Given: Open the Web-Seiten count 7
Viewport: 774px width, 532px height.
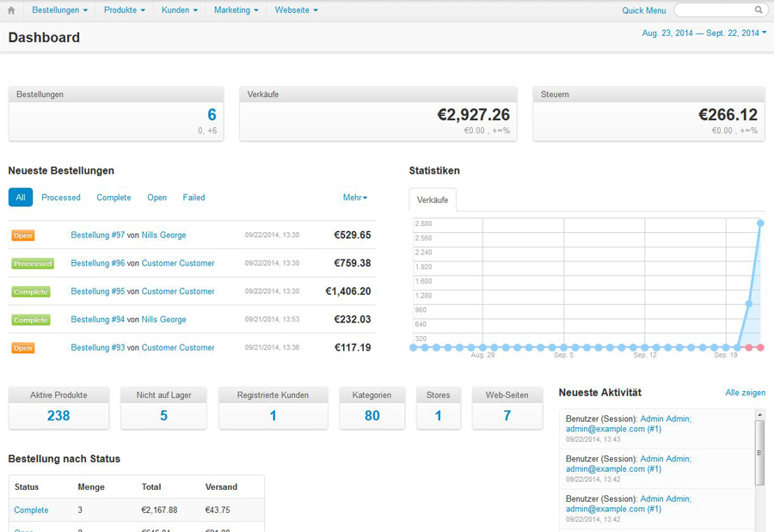Looking at the screenshot, I should coord(507,415).
